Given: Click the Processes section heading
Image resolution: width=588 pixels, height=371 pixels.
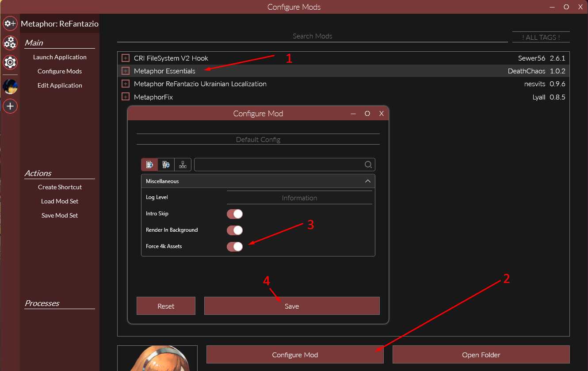Looking at the screenshot, I should point(42,303).
